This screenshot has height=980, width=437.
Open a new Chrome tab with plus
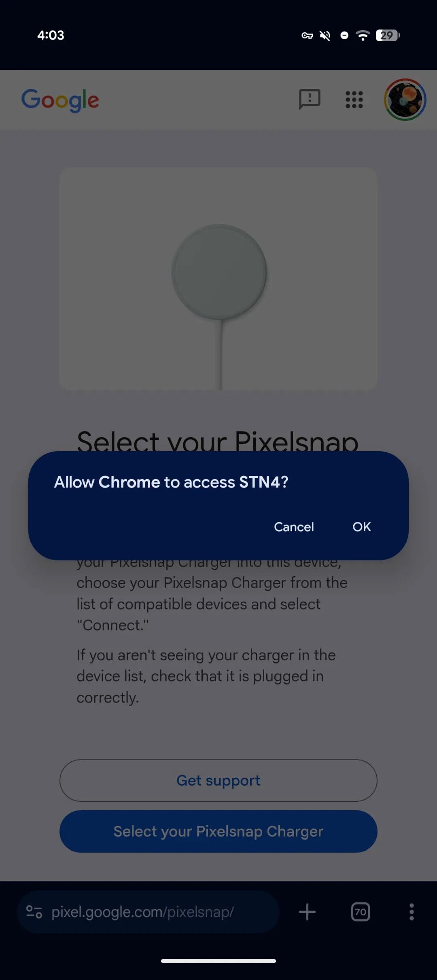(x=307, y=912)
